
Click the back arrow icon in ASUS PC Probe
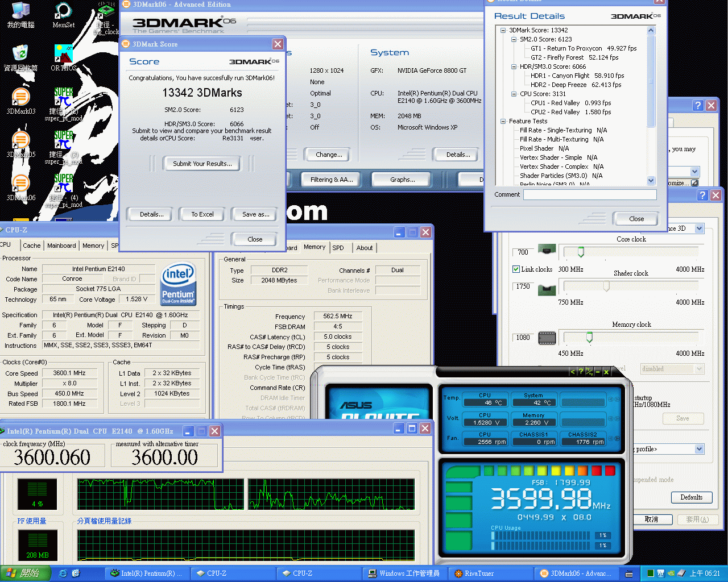click(x=573, y=372)
